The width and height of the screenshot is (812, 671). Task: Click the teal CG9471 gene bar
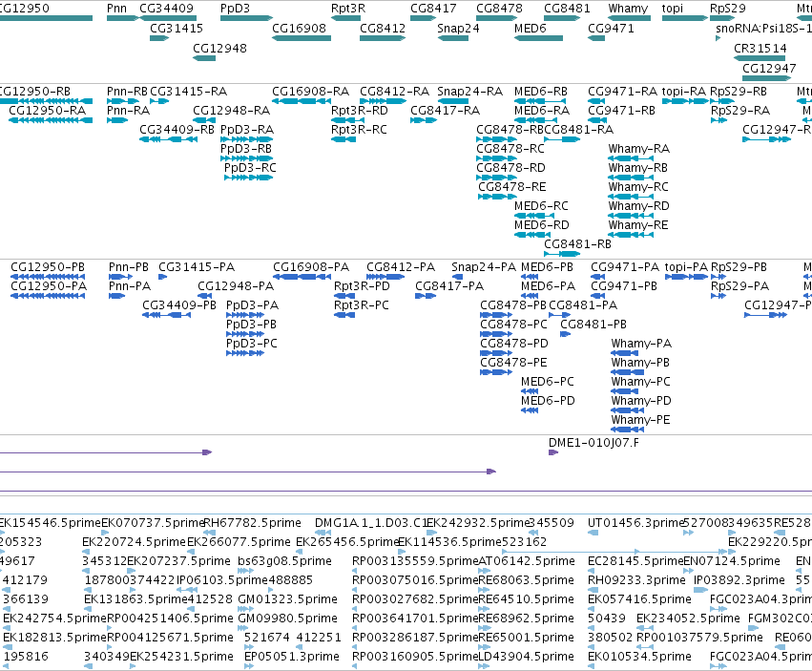coord(596,38)
